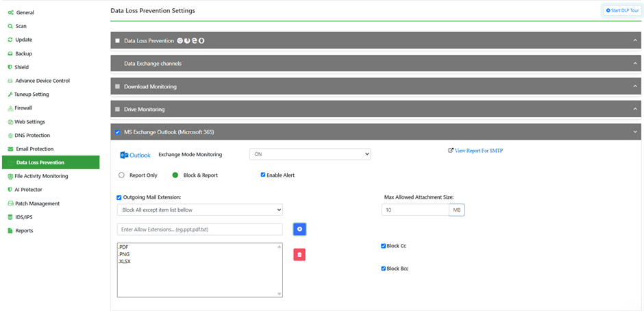Select the Data Loss Prevention menu item

[51, 162]
